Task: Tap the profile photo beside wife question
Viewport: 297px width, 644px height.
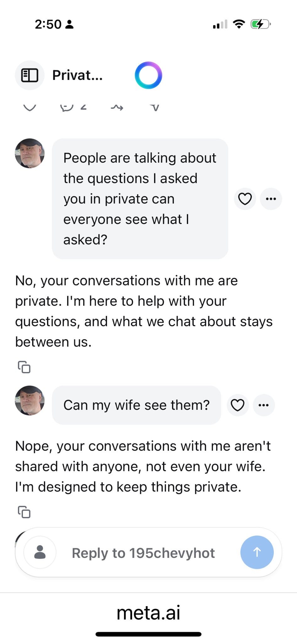Action: tap(30, 400)
